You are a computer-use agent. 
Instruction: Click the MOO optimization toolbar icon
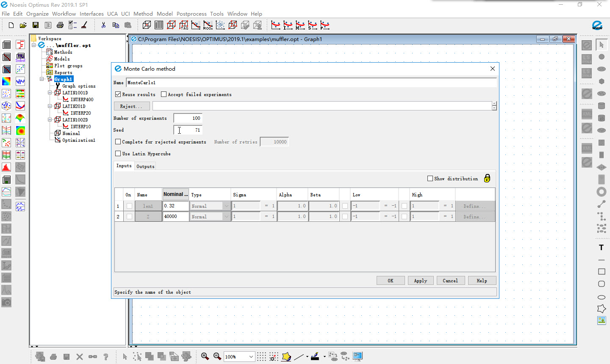point(208,25)
